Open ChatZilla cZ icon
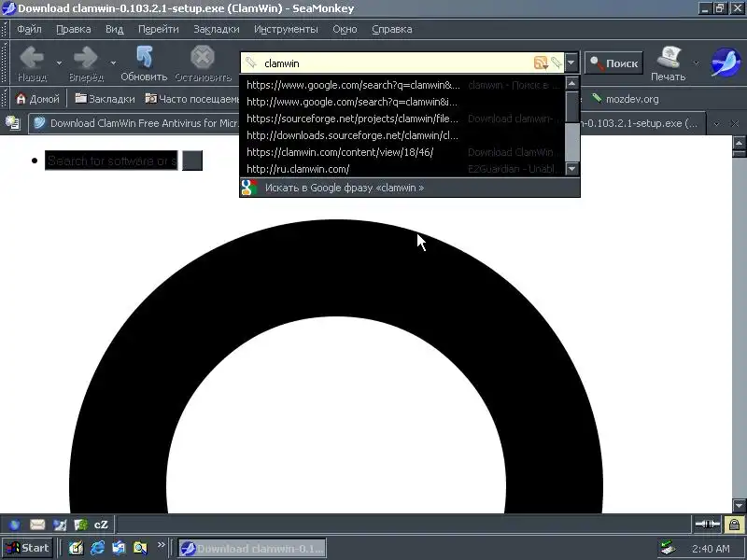The width and height of the screenshot is (747, 560). click(101, 525)
